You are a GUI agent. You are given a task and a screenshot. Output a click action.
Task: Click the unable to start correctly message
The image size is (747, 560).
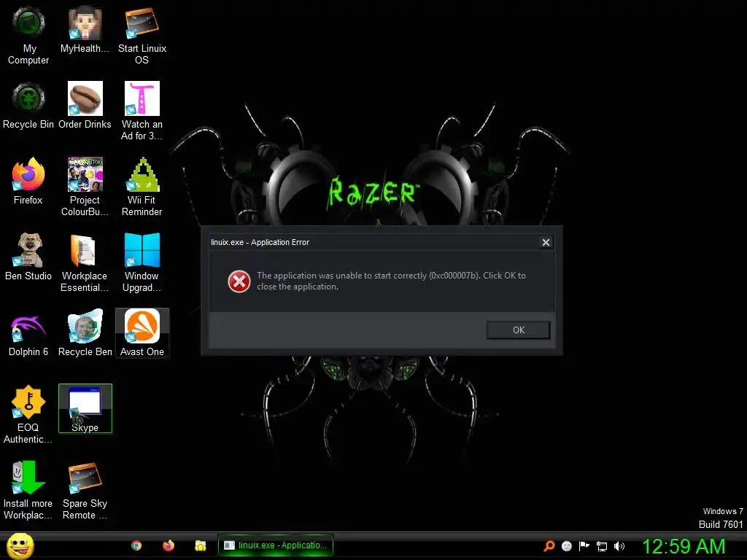[x=391, y=281]
